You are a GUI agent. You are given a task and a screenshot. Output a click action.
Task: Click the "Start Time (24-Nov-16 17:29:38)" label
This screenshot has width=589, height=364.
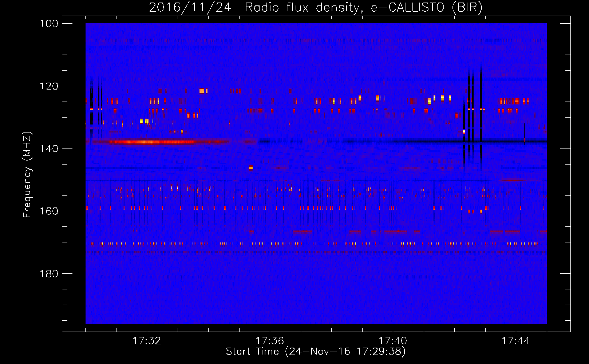coord(316,352)
